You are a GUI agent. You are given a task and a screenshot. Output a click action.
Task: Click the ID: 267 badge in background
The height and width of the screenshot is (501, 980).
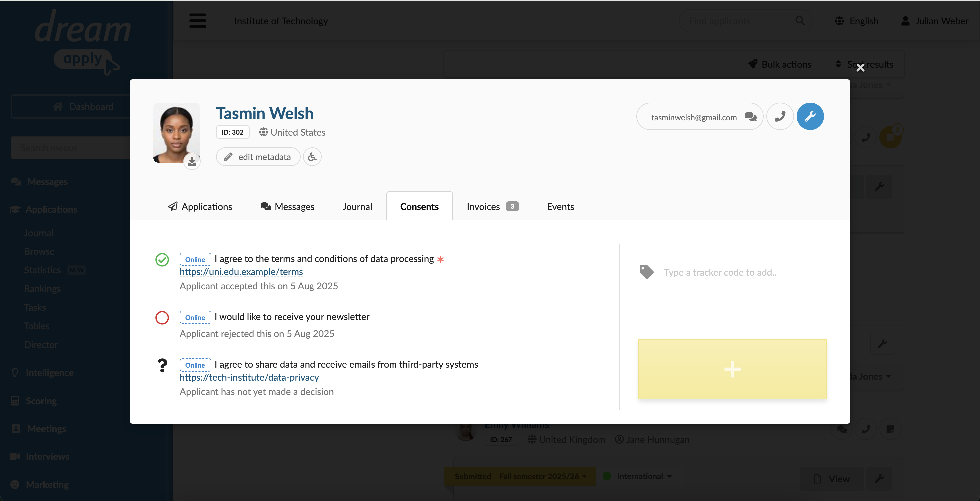click(501, 440)
